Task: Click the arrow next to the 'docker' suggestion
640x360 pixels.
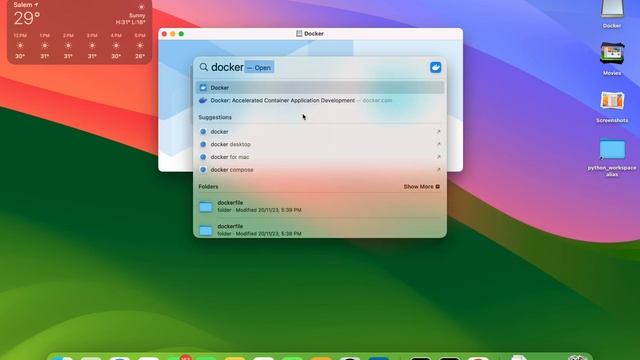Action: pyautogui.click(x=438, y=131)
